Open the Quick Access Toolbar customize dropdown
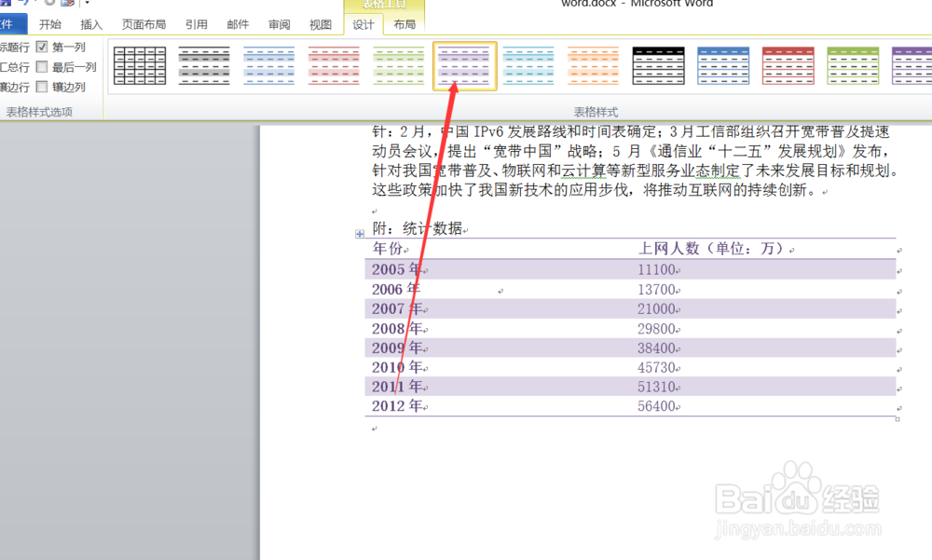This screenshot has height=560, width=932. (88, 5)
